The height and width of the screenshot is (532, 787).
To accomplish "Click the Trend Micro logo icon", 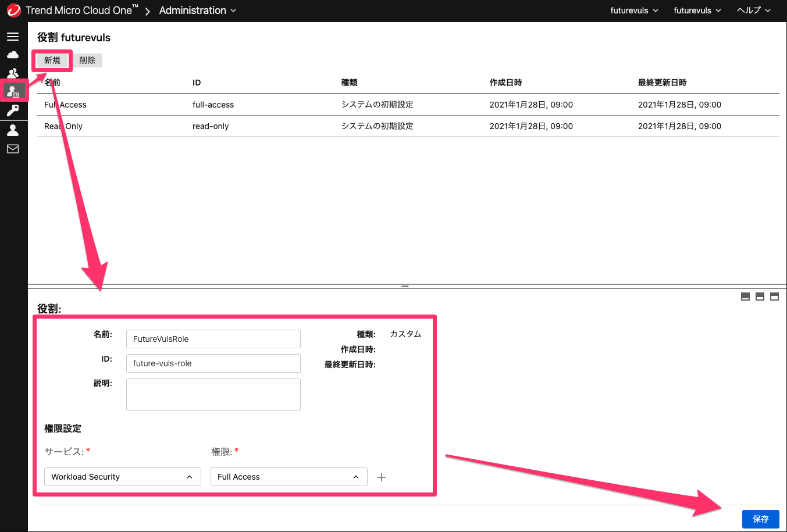I will [x=13, y=10].
